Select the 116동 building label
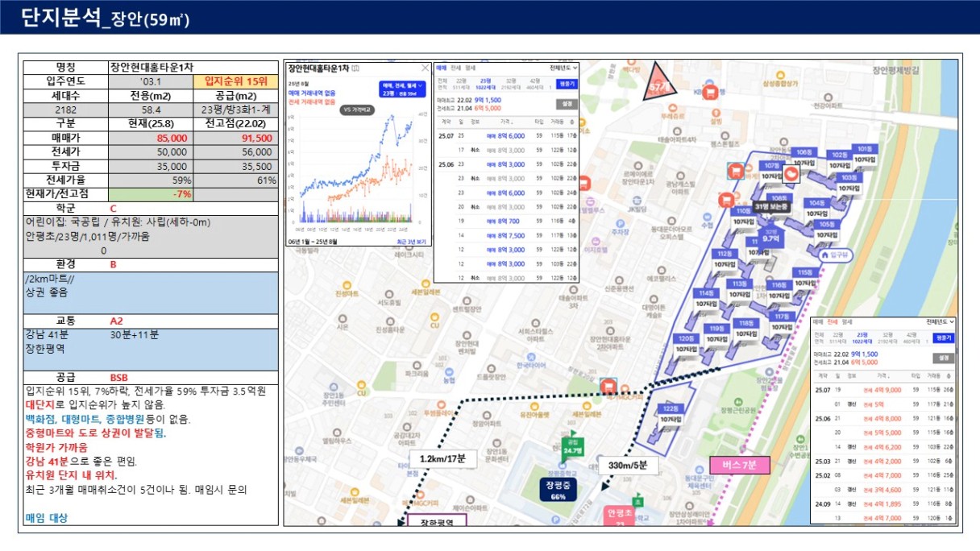Viewport: 980px width, 551px height. (x=779, y=285)
